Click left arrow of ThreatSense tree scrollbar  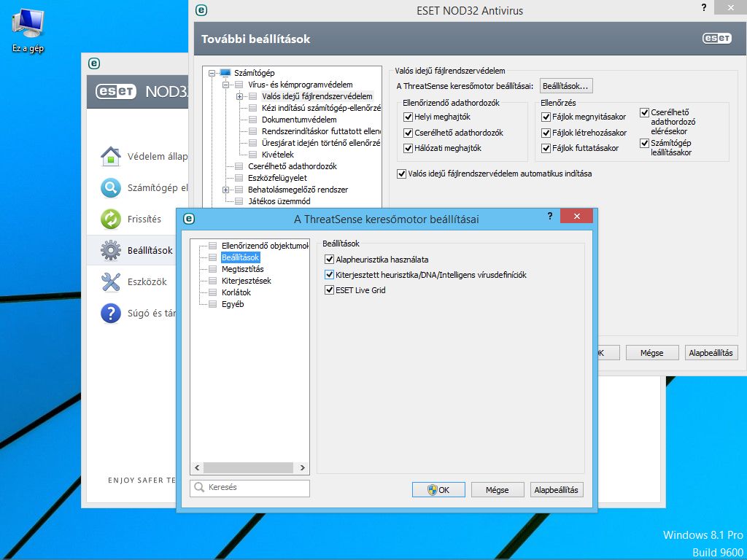[197, 468]
